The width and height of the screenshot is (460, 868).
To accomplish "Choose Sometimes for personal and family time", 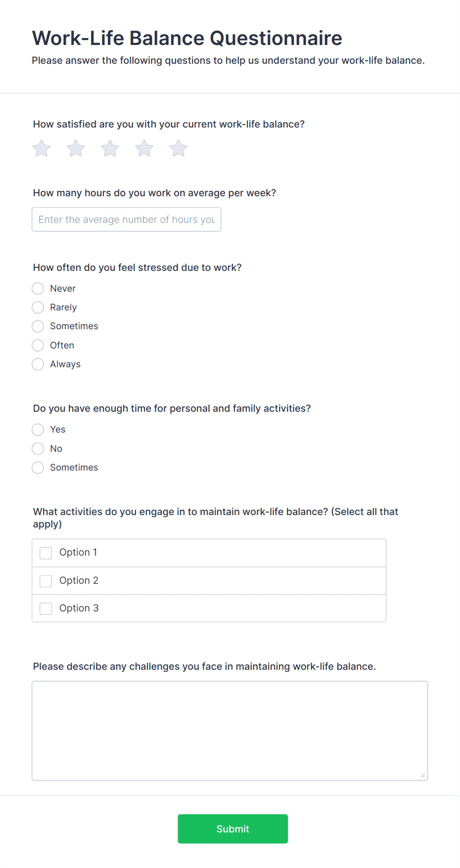I will click(38, 468).
